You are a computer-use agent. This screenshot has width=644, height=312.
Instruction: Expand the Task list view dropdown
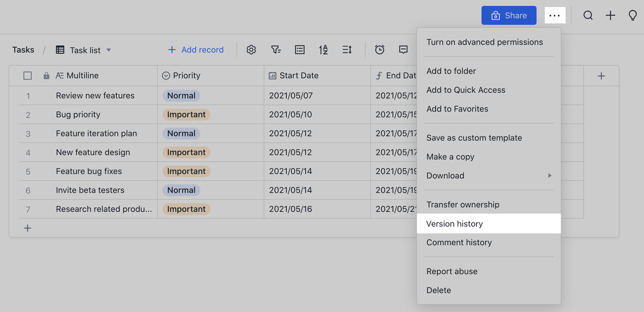click(x=109, y=50)
